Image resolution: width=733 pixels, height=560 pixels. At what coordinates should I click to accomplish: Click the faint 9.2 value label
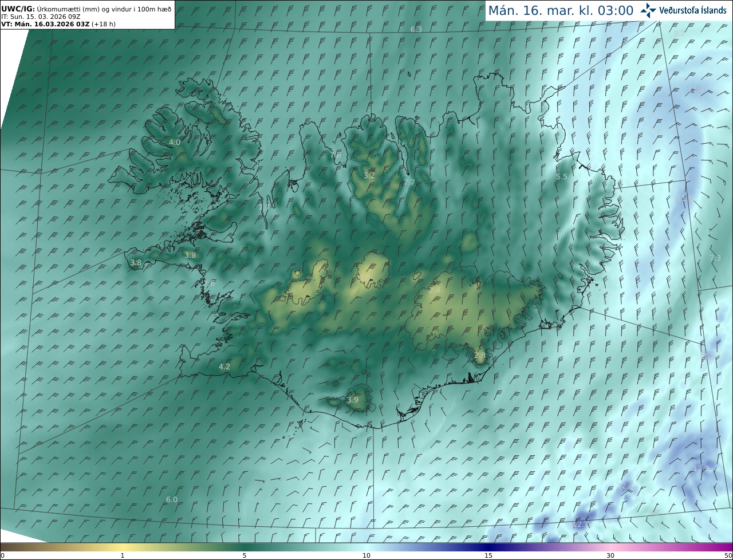(x=679, y=33)
